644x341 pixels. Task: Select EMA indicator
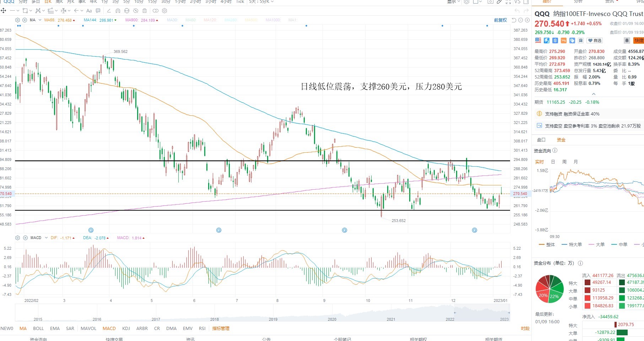coord(55,329)
